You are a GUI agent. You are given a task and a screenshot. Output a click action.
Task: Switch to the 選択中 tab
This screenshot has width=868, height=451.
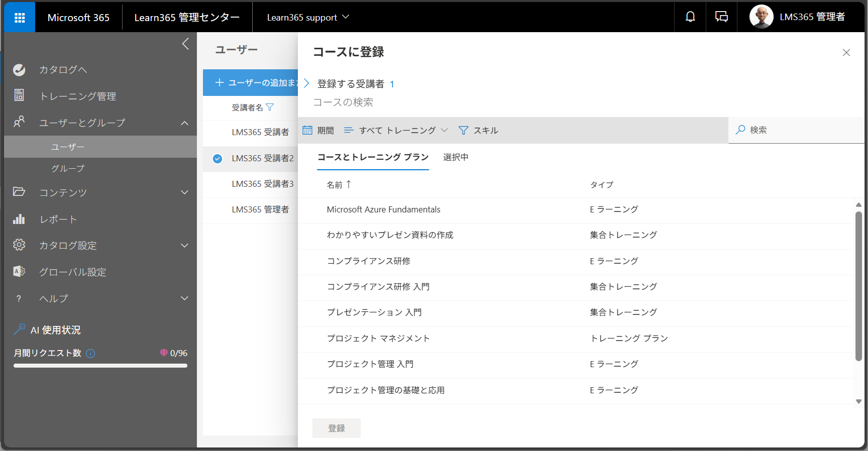point(456,158)
